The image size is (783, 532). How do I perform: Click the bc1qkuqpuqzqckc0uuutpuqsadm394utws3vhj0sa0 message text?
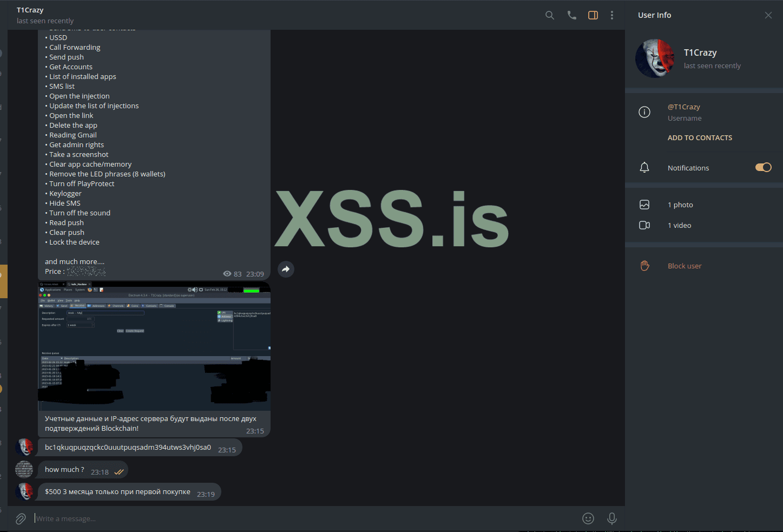click(128, 448)
